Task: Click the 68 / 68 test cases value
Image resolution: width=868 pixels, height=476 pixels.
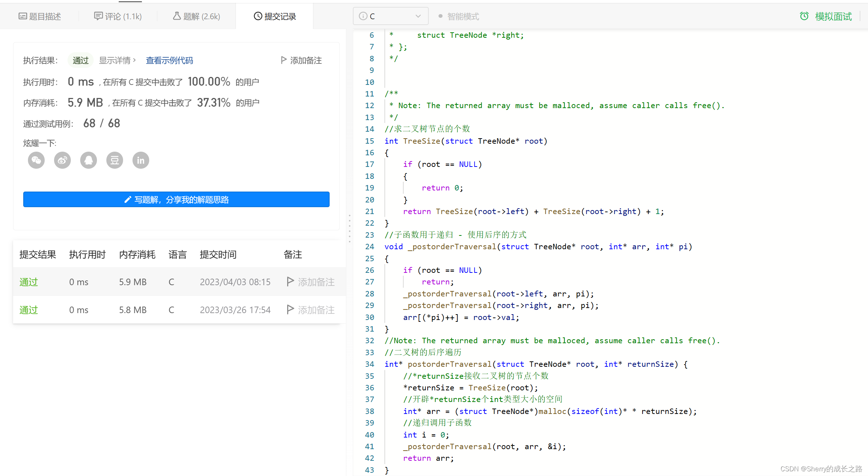Action: pyautogui.click(x=102, y=123)
